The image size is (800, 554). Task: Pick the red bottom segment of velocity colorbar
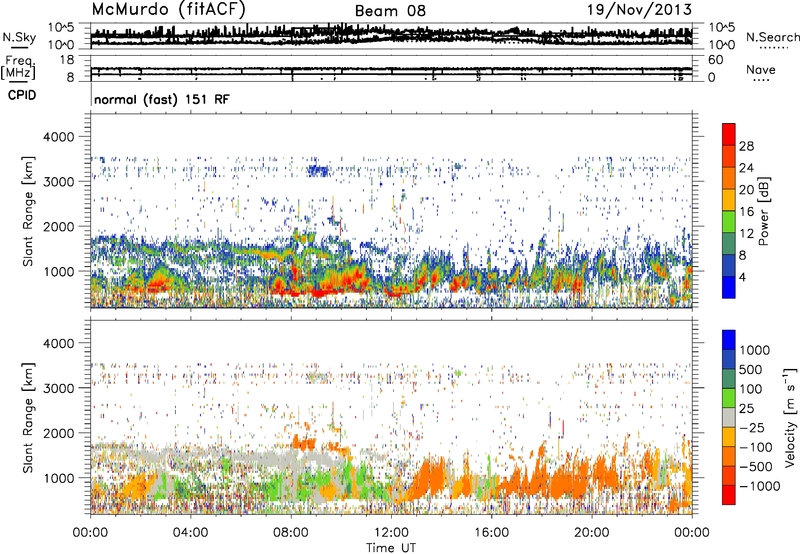(x=729, y=495)
